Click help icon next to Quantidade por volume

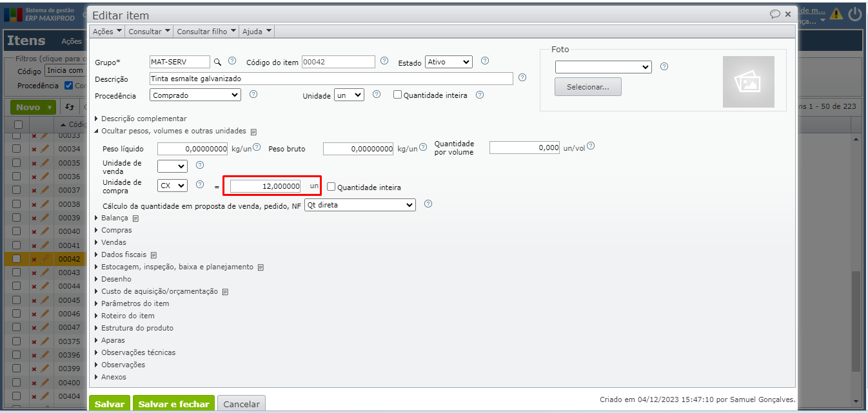(591, 146)
